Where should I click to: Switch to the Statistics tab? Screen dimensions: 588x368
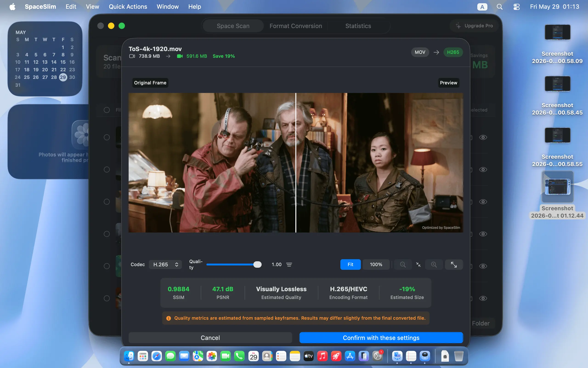358,26
